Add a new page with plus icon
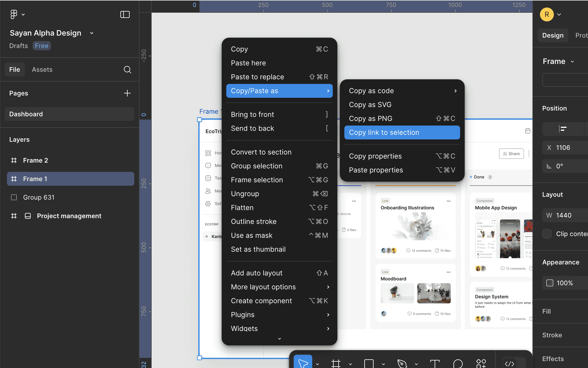The width and height of the screenshot is (588, 368). pyautogui.click(x=127, y=93)
